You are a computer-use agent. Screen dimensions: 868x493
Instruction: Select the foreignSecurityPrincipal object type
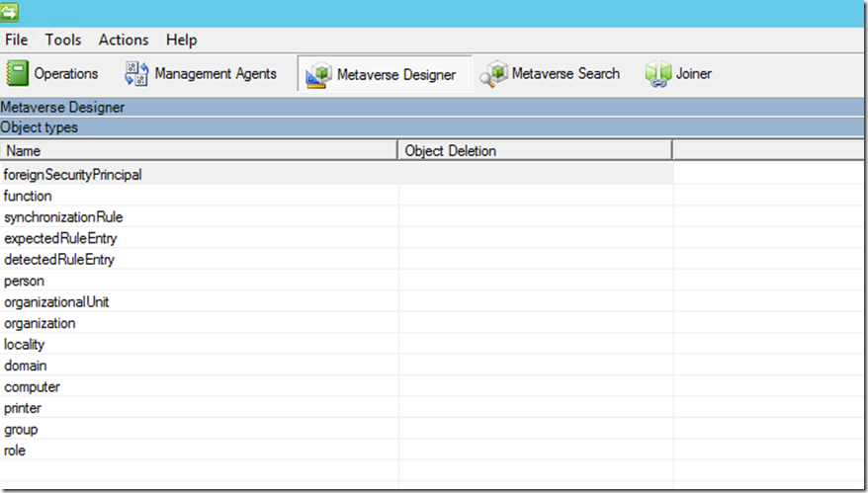point(72,174)
